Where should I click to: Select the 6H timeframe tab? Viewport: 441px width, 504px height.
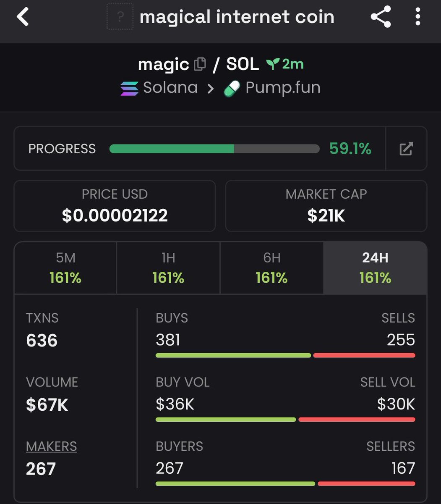pyautogui.click(x=271, y=268)
